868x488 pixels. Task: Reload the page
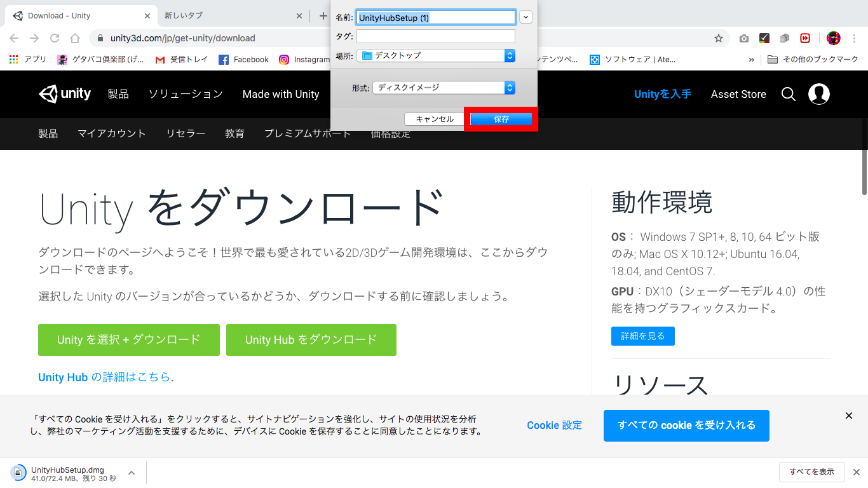pyautogui.click(x=55, y=38)
